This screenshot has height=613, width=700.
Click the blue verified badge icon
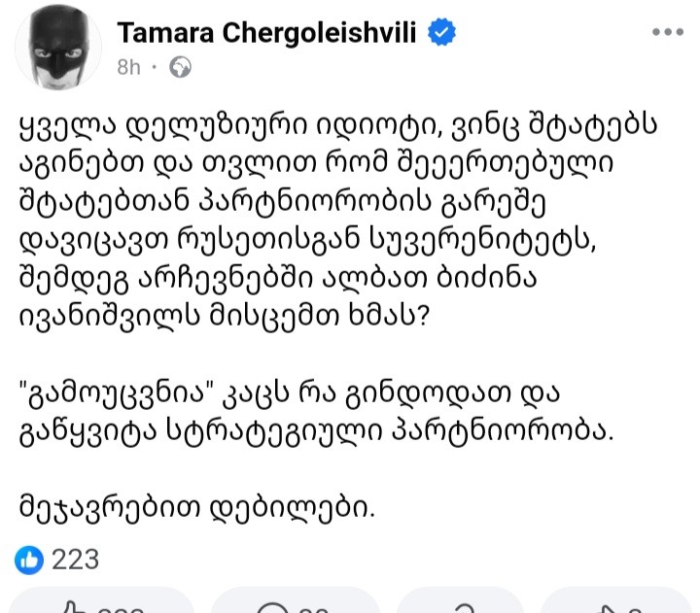pos(442,32)
